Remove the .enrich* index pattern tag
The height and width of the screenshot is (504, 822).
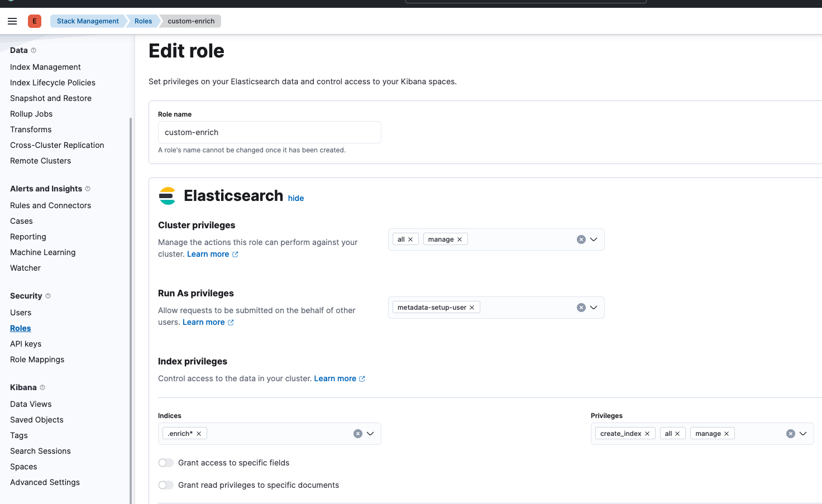click(199, 434)
